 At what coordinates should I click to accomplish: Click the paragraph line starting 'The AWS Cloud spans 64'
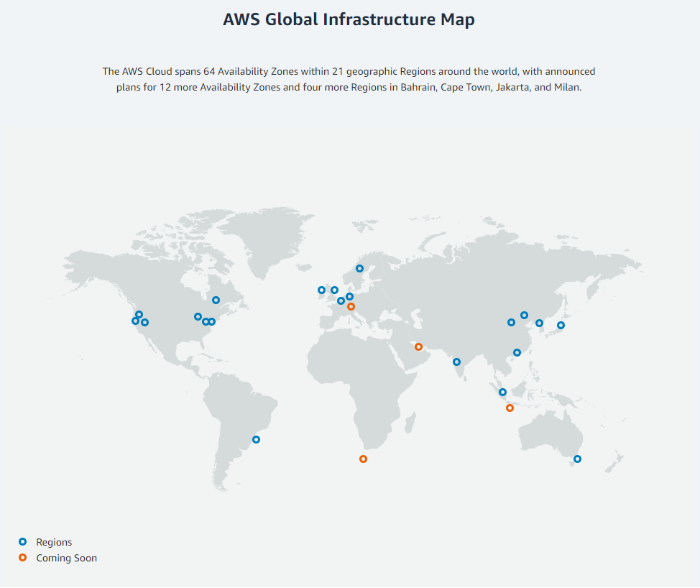(x=349, y=71)
